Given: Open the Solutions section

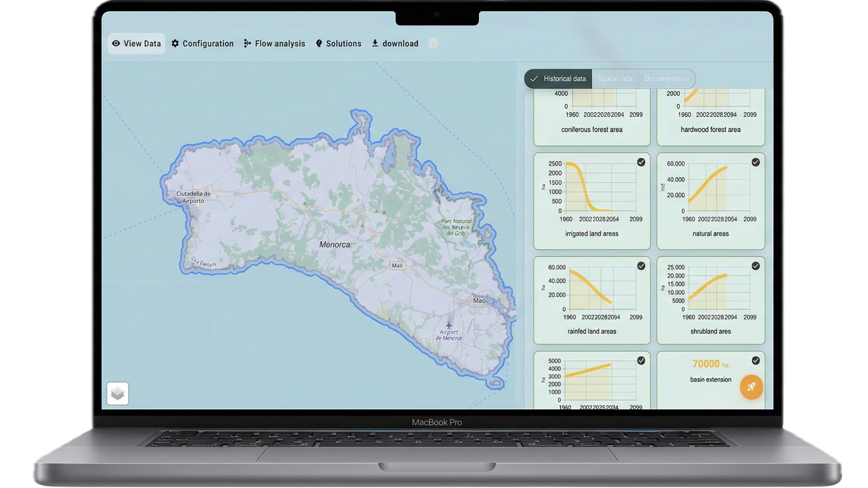Looking at the screenshot, I should (339, 43).
